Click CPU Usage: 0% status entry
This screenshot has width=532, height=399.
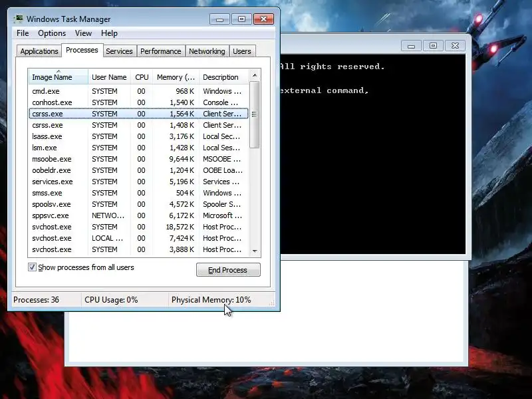click(x=111, y=300)
